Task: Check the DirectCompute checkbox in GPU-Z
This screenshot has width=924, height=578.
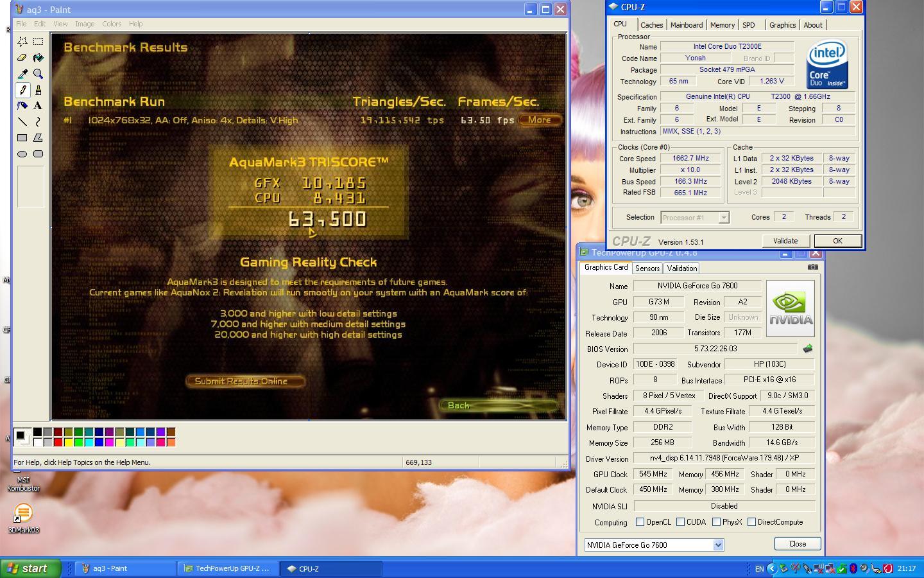Action: pos(751,522)
